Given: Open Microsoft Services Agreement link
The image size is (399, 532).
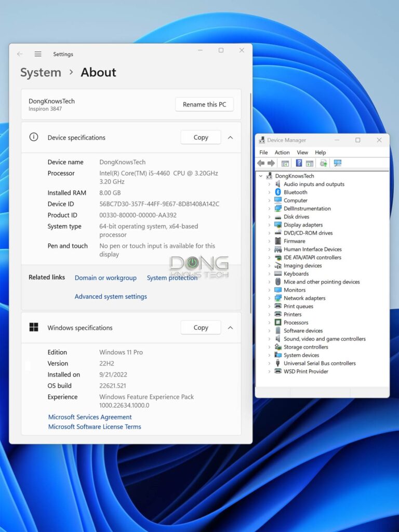Looking at the screenshot, I should click(90, 417).
